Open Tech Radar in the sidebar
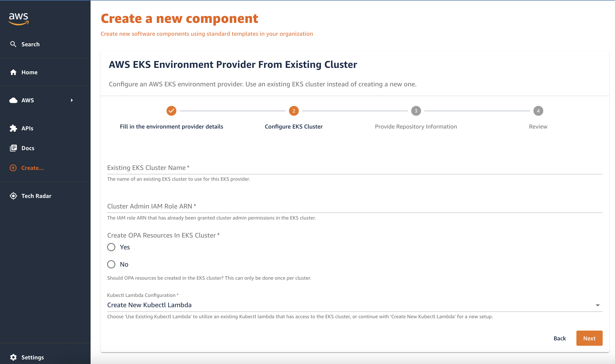The height and width of the screenshot is (364, 615). click(45, 196)
